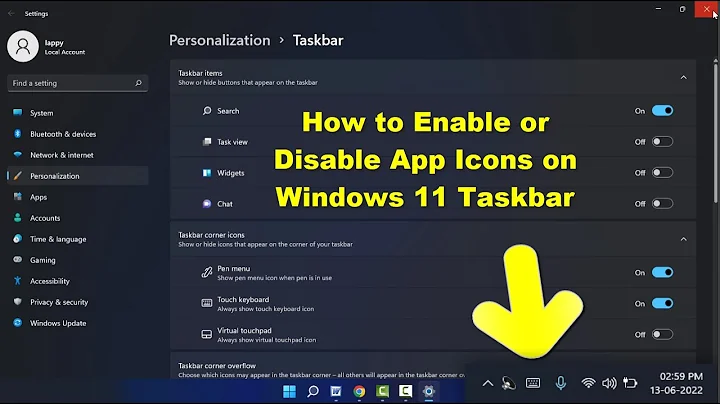Click the Settings gear on the taskbar
The image size is (720, 404).
point(428,391)
